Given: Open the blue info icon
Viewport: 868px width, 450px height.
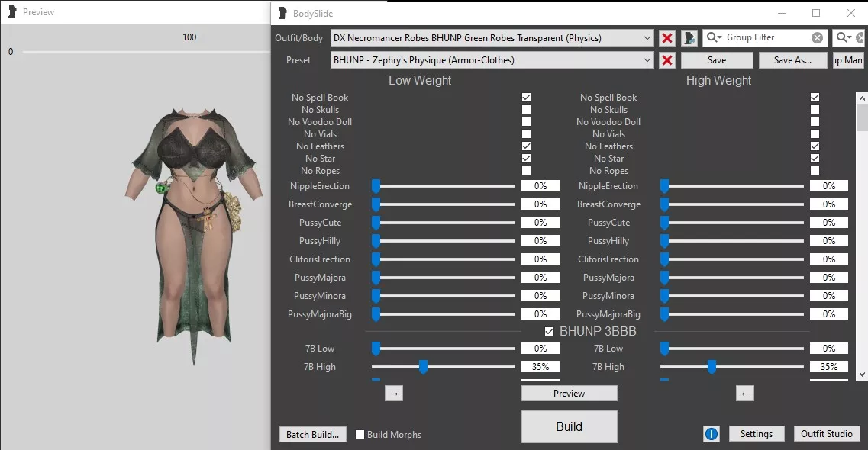Looking at the screenshot, I should [712, 434].
